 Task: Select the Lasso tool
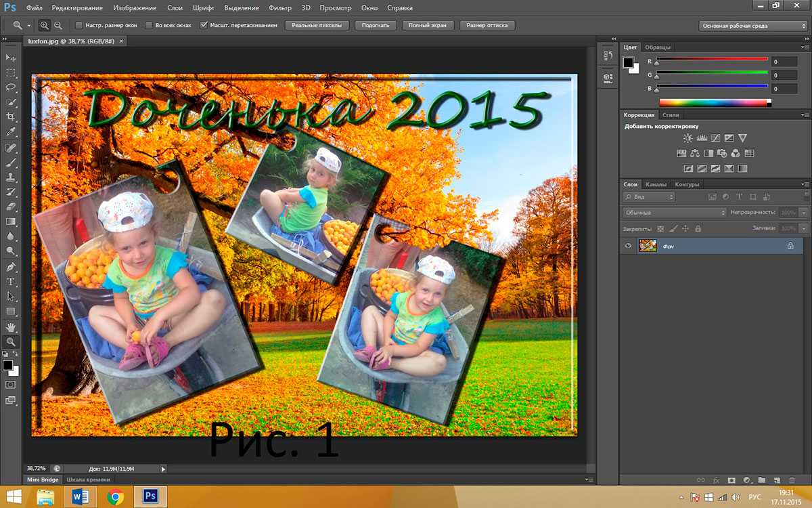tap(11, 87)
